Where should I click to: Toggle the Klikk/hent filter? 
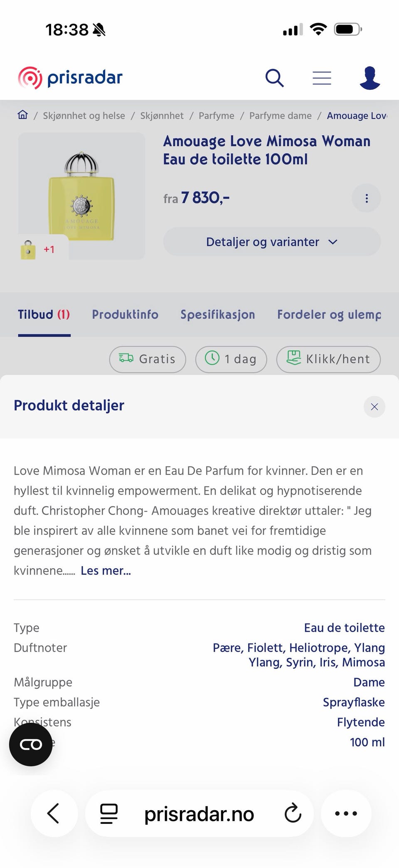click(328, 359)
